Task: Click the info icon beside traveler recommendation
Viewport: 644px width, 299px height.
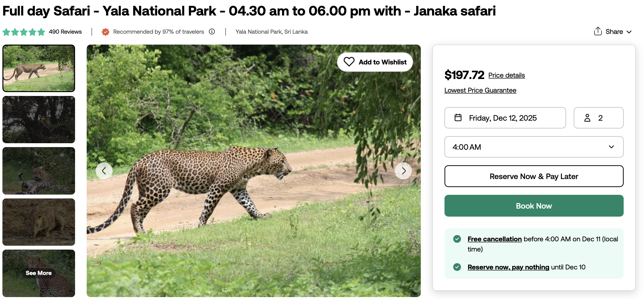Action: 212,31
